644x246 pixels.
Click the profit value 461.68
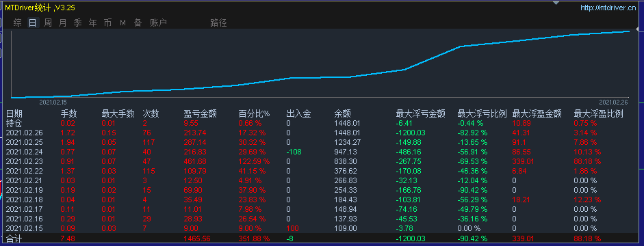pos(194,161)
